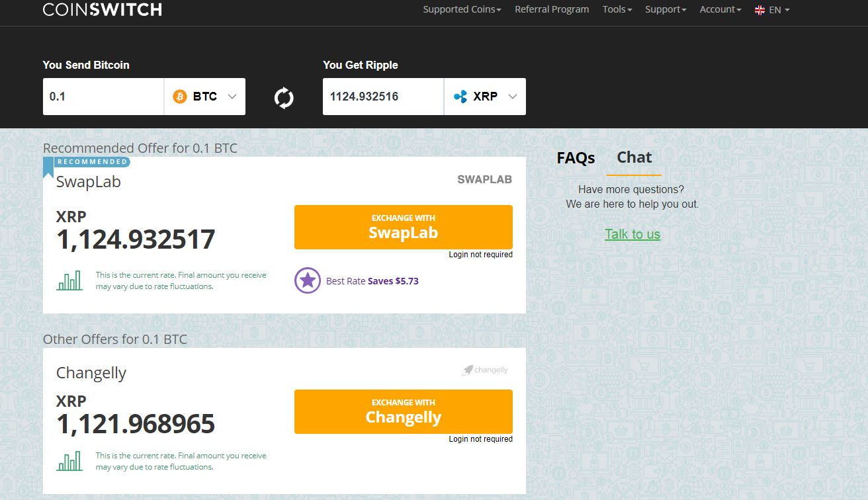Viewport: 868px width, 500px height.
Task: Click the Best Rate Saves $5.73 label
Action: pyautogui.click(x=372, y=281)
